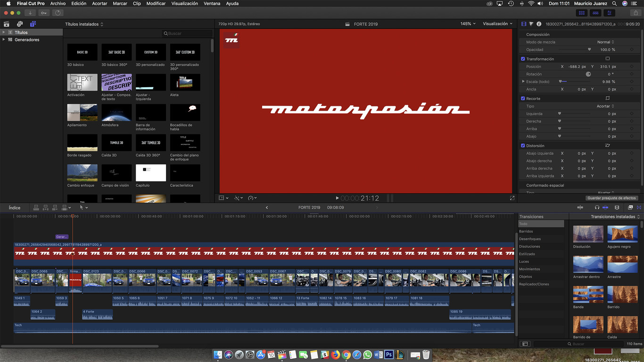Click the Crop on-screen control icon
The width and height of the screenshot is (644, 362).
tap(608, 99)
